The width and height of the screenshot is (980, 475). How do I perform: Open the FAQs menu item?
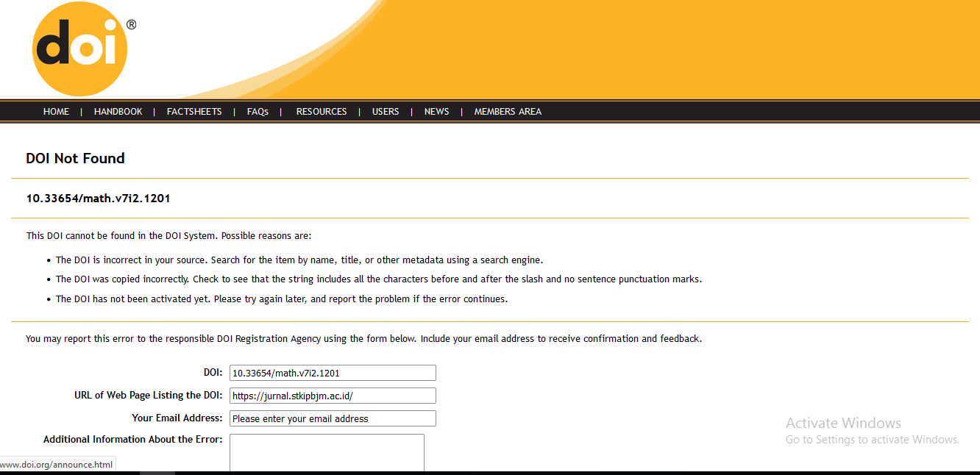(x=258, y=112)
